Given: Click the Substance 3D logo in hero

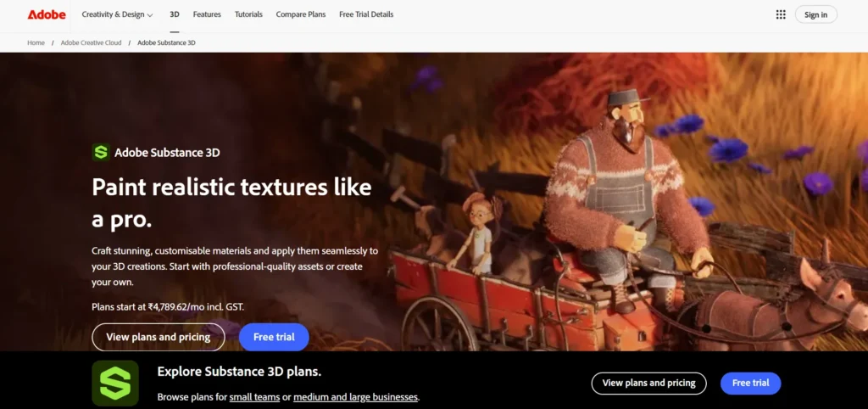Looking at the screenshot, I should [x=101, y=153].
